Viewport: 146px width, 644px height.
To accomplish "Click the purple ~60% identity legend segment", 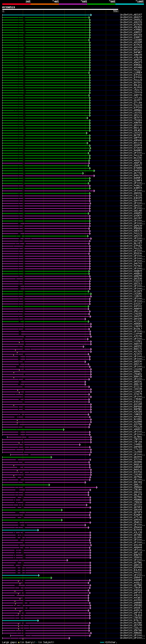I will pos(73,4).
